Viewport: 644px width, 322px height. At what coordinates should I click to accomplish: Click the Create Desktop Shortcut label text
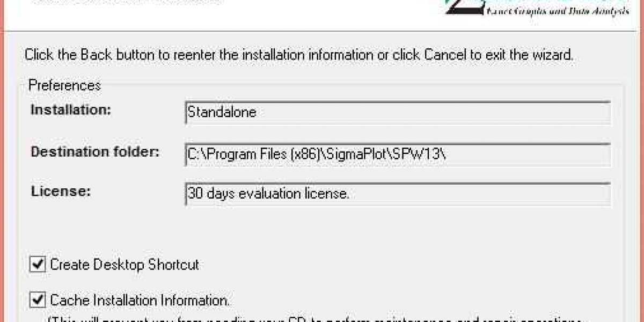[x=125, y=265]
